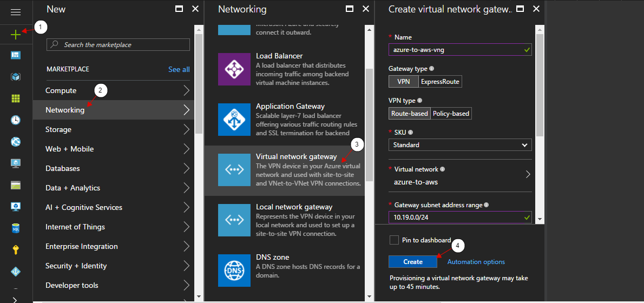Open the App Services globe icon
Viewport: 644px width, 303px height.
tap(16, 142)
